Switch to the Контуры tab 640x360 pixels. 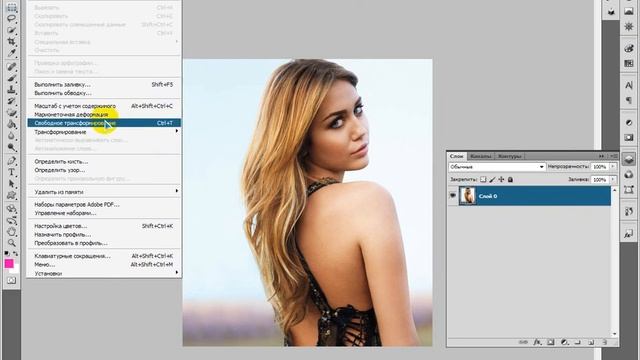point(509,156)
